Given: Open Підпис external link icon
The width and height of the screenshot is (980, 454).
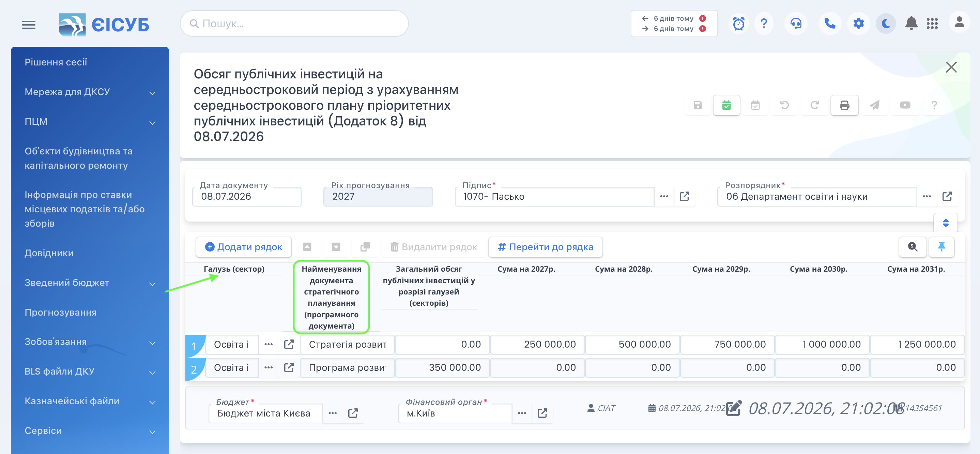Looking at the screenshot, I should [685, 196].
